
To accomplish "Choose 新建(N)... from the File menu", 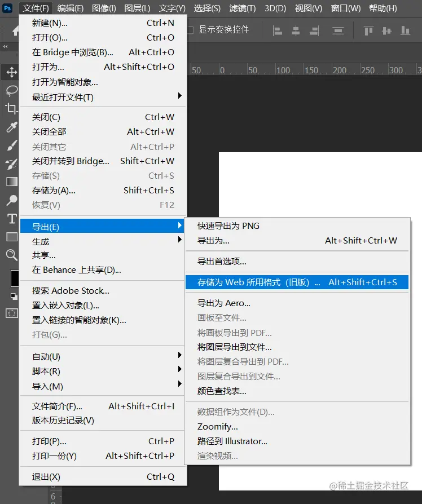I will (103, 23).
